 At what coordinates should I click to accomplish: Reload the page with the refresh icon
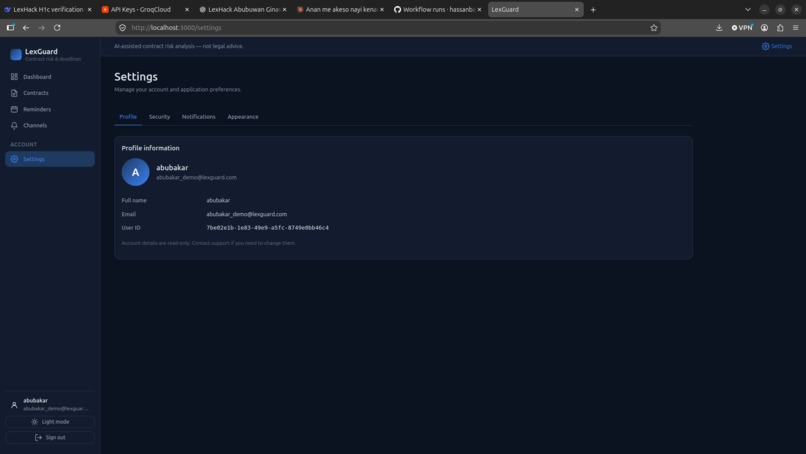point(57,28)
